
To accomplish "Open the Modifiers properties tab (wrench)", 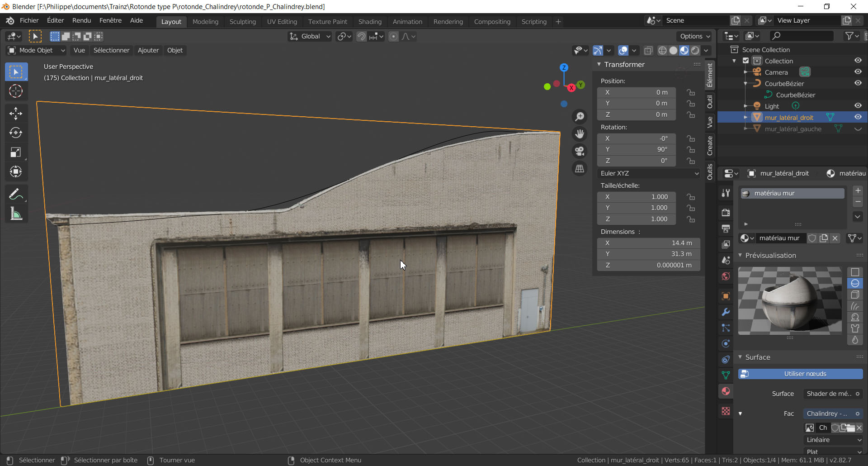I will pos(726,312).
